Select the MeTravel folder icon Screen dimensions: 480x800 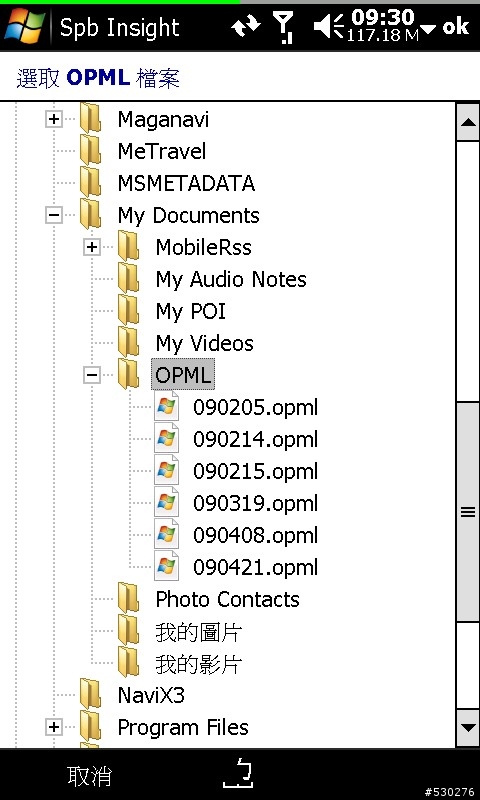coord(90,151)
